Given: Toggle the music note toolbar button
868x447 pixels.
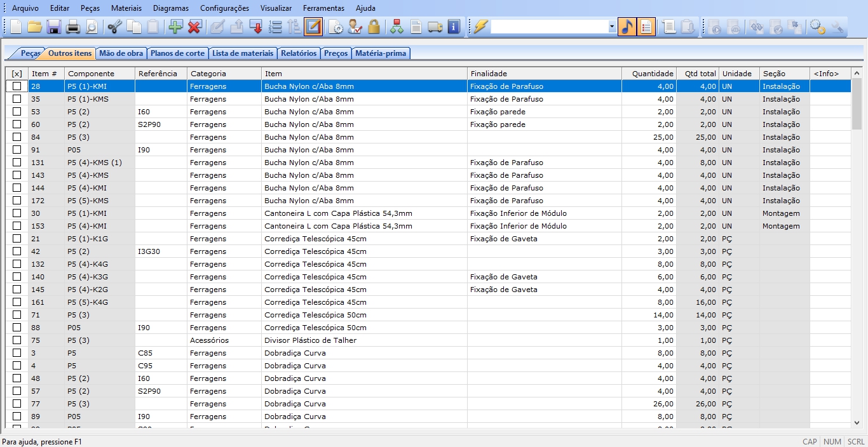Looking at the screenshot, I should click(627, 27).
